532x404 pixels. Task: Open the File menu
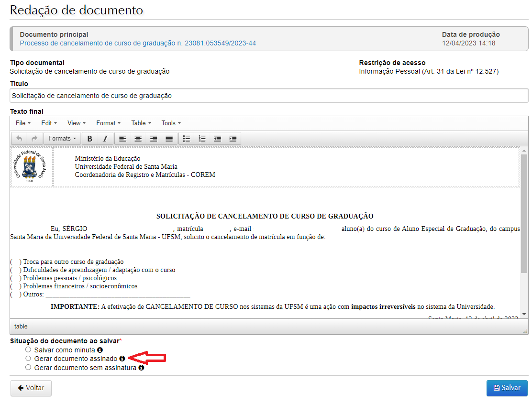coord(23,123)
